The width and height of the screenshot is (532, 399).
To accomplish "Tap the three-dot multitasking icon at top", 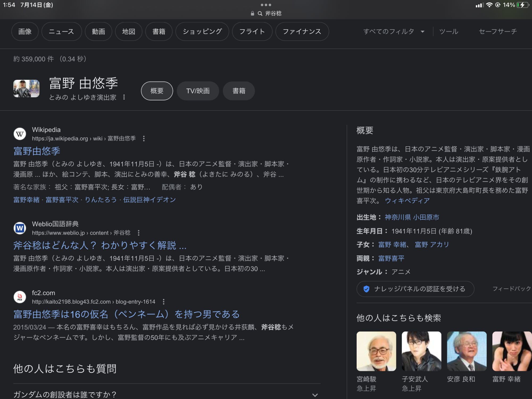I will (266, 5).
